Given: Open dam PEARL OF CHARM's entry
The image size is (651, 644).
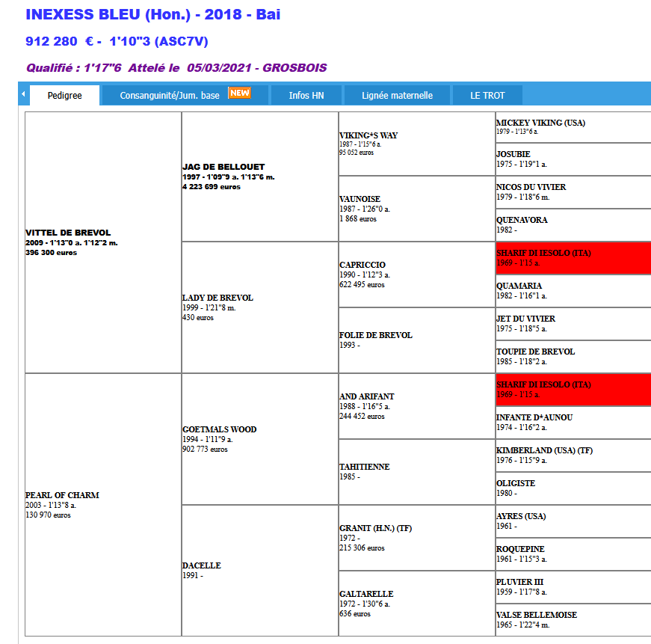Looking at the screenshot, I should tap(62, 495).
